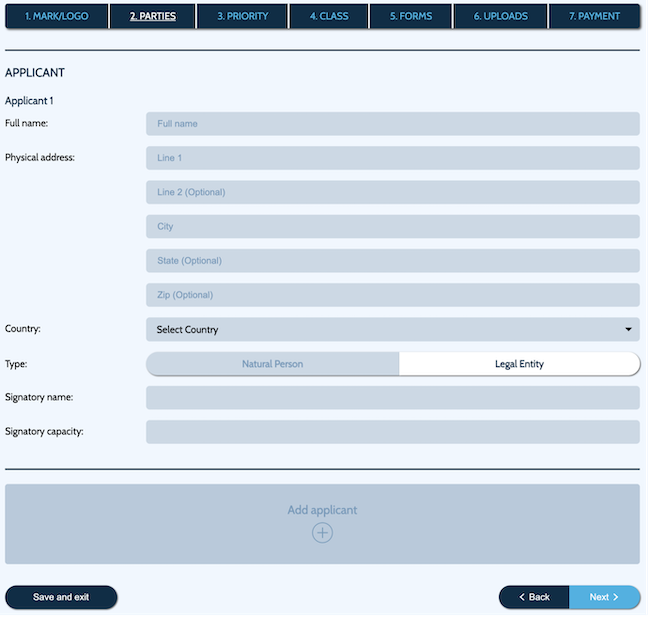
Task: Select Legal Entity applicant type
Action: 519,364
